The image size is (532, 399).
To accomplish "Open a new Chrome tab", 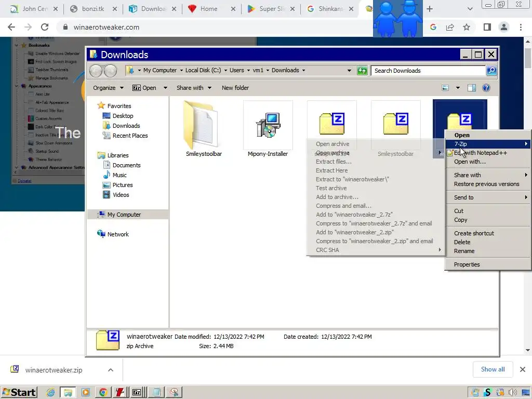I will click(x=430, y=9).
